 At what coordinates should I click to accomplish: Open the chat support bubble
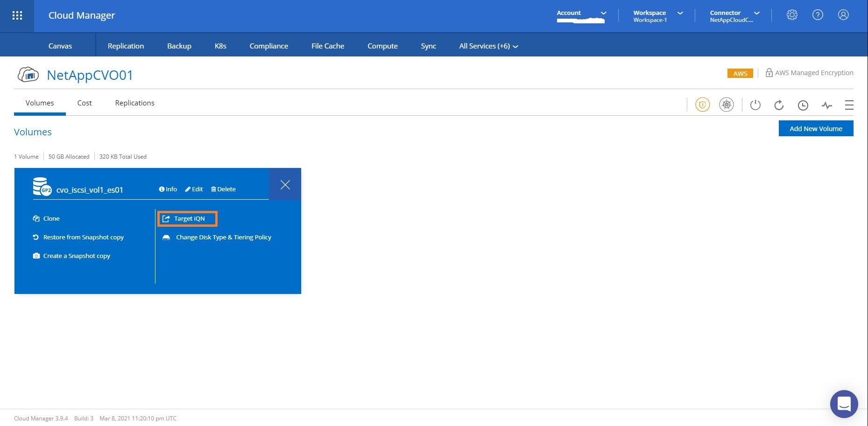[x=844, y=404]
